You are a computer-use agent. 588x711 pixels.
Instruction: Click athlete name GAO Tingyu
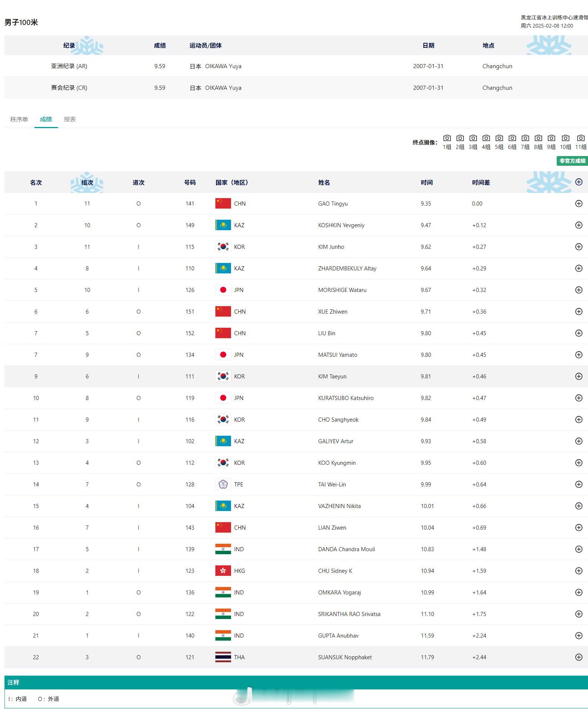coord(333,204)
